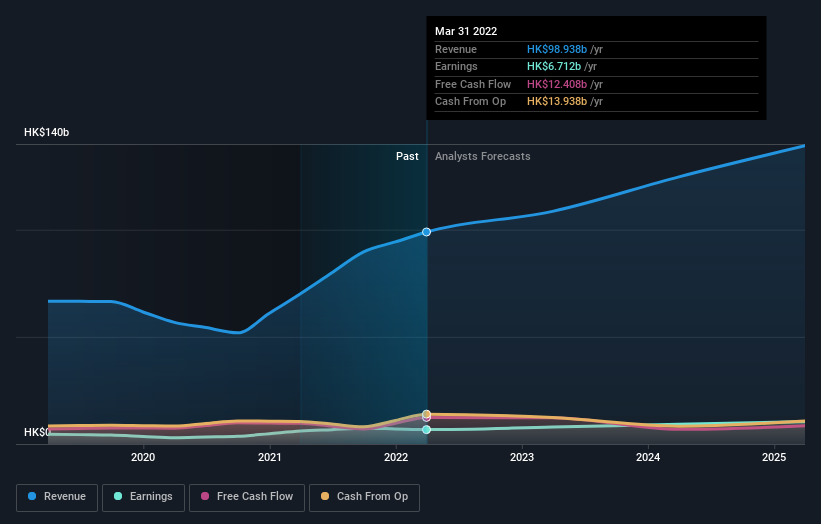Click the HK$13.938b cash from op value

[557, 102]
